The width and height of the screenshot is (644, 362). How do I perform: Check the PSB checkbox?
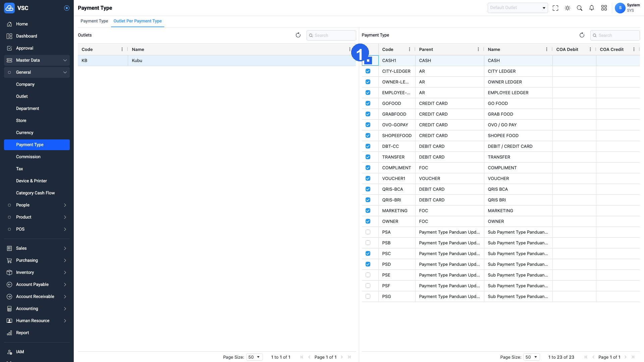[x=368, y=243]
